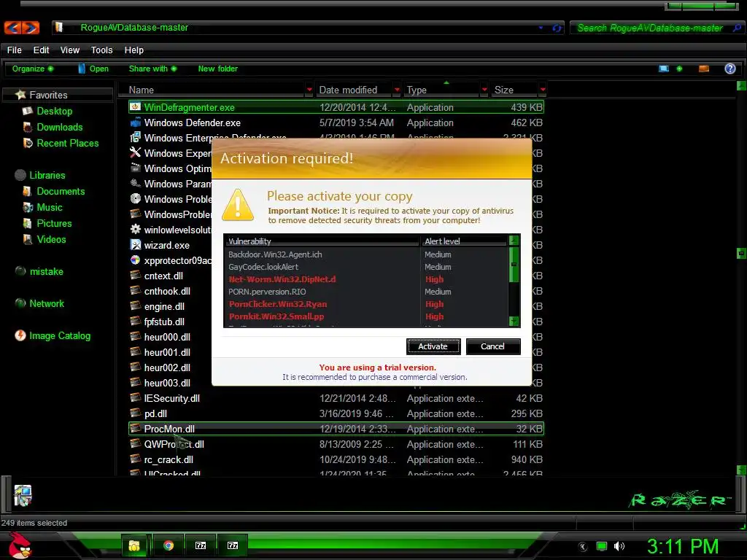The height and width of the screenshot is (560, 747).
Task: Toggle the preview pane icon
Action: [704, 69]
